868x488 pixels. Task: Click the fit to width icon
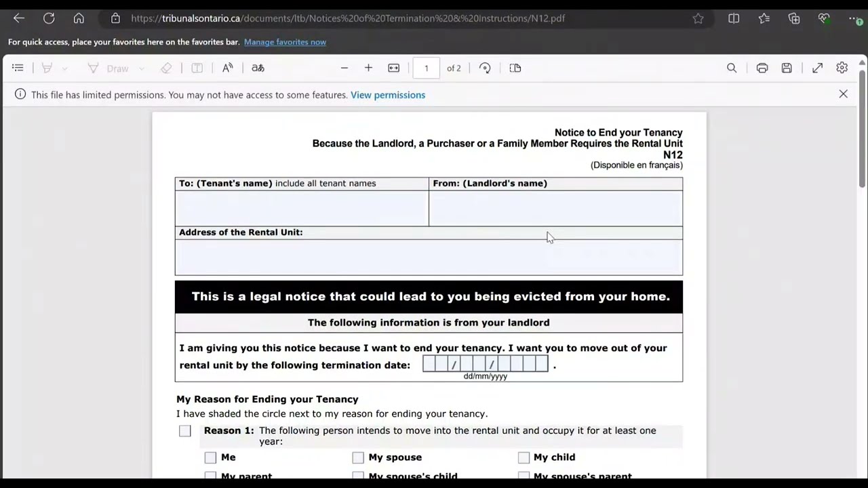pyautogui.click(x=393, y=68)
